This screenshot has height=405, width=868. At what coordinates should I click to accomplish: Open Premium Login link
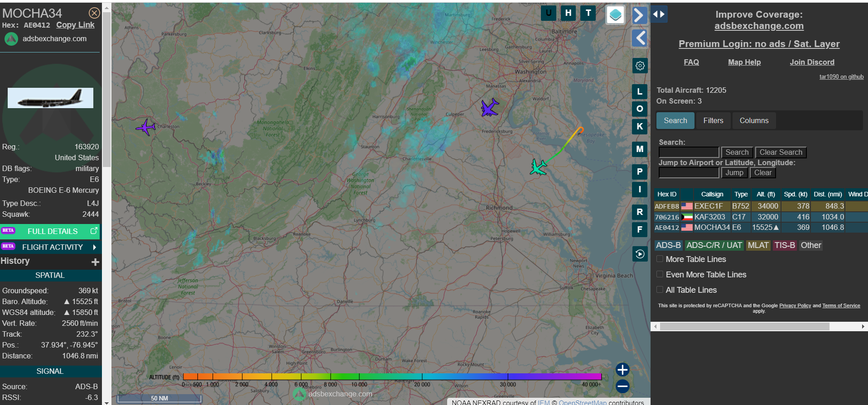click(x=759, y=44)
